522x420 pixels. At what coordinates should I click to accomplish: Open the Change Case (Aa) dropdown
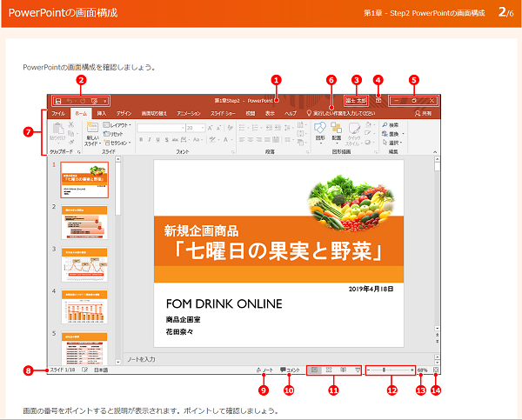click(197, 140)
